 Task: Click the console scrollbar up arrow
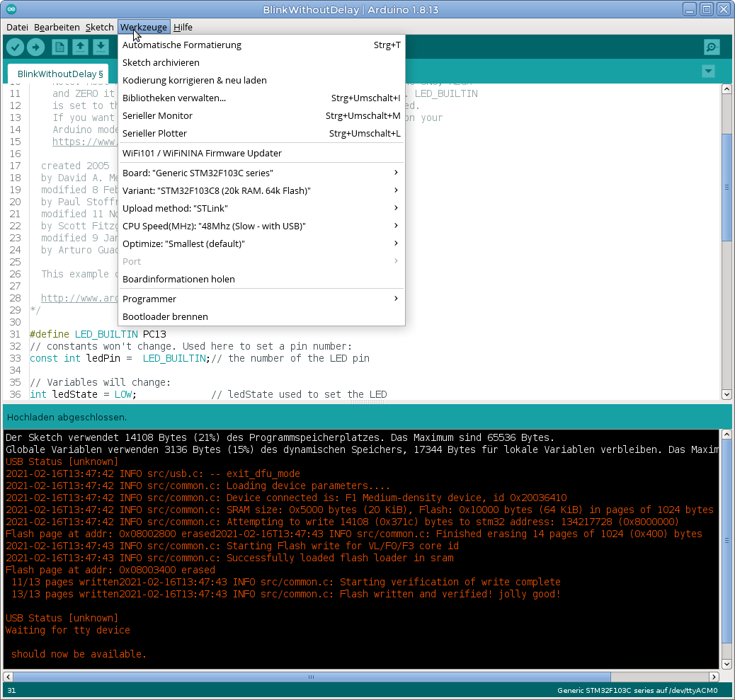(727, 435)
